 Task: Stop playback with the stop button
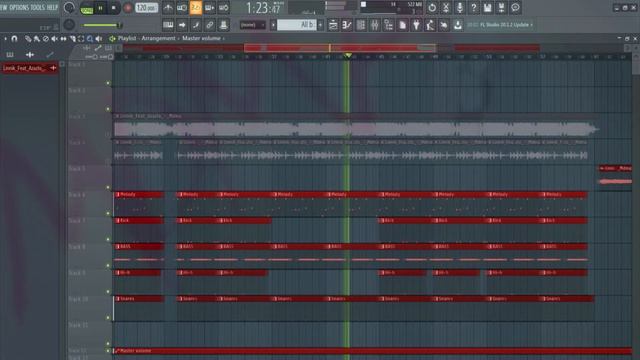(x=113, y=8)
